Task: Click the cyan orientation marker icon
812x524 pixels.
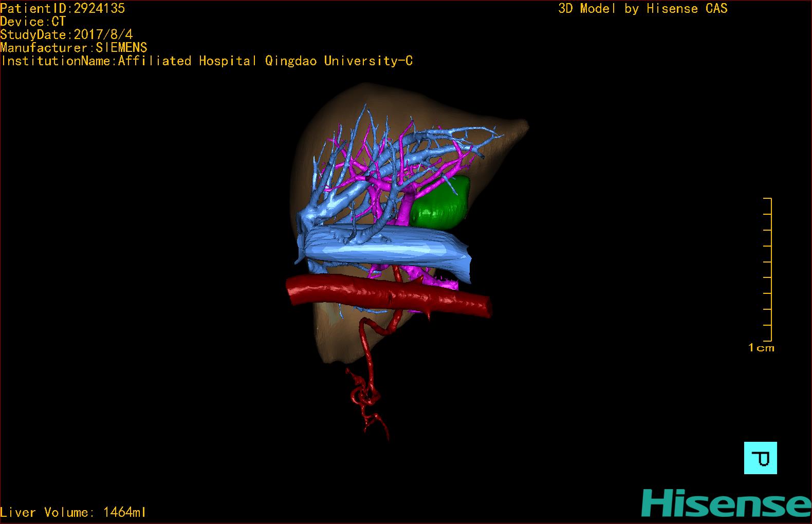Action: (760, 458)
